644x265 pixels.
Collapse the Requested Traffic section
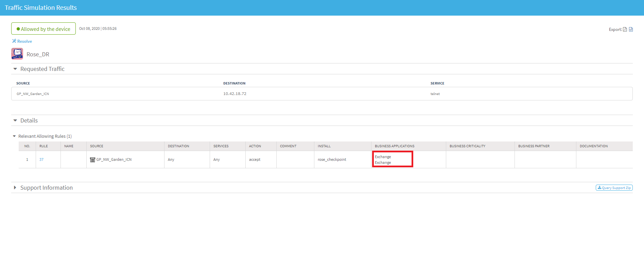coord(15,69)
